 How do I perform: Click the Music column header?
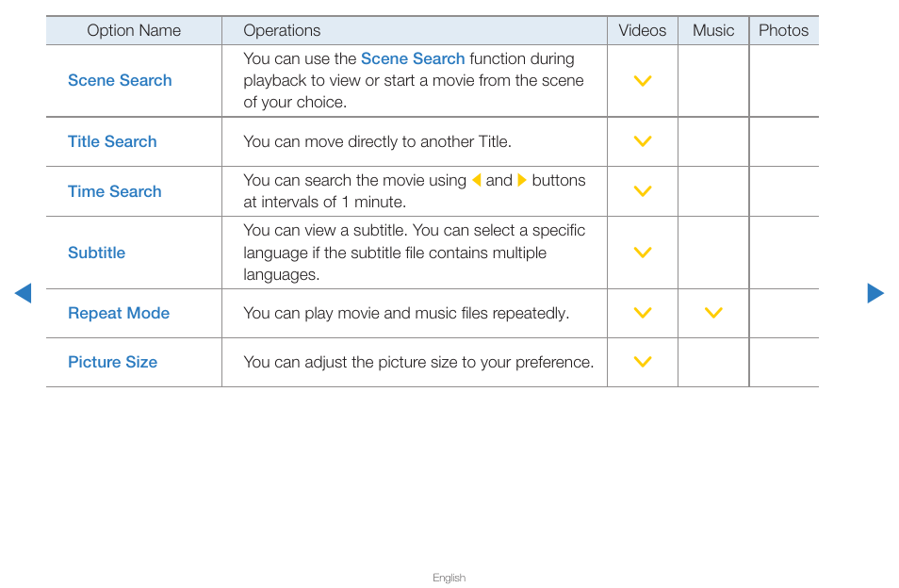(713, 30)
